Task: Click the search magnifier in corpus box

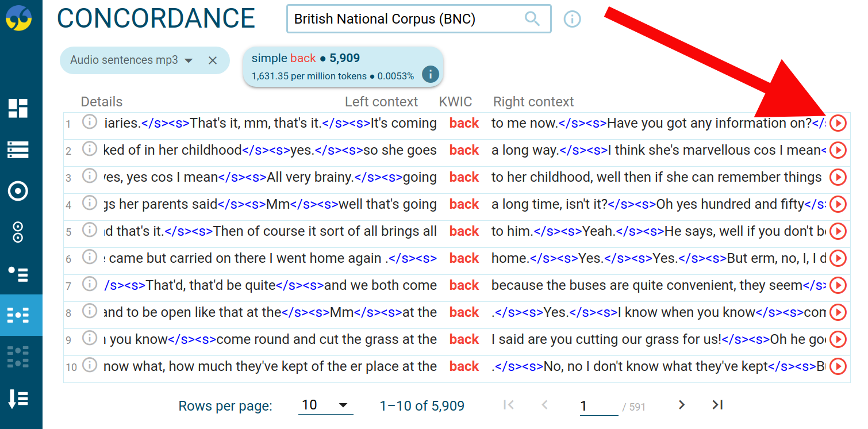Action: point(532,19)
